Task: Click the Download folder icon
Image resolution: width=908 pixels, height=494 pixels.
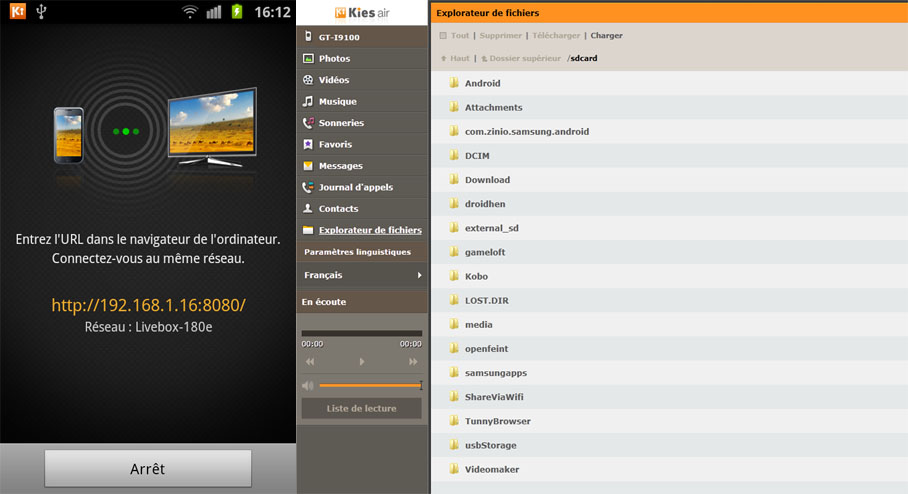Action: click(454, 179)
